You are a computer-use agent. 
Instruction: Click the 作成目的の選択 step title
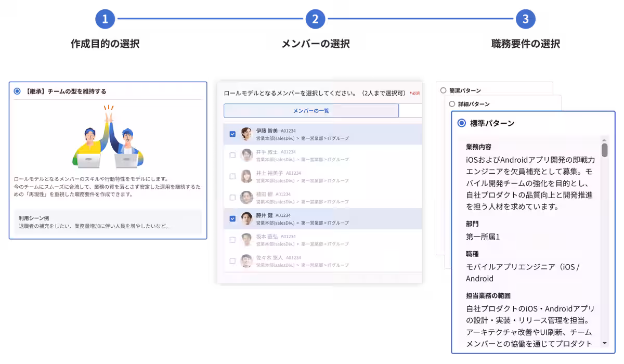pyautogui.click(x=105, y=44)
